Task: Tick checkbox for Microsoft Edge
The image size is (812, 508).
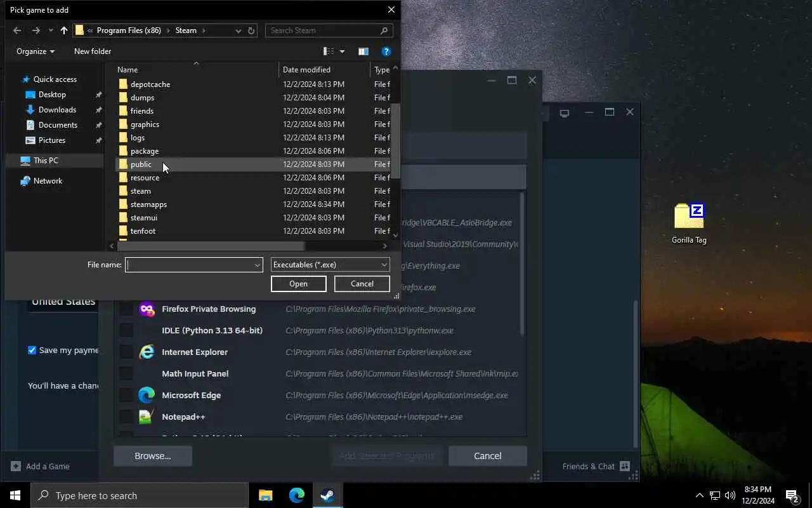Action: pyautogui.click(x=126, y=396)
